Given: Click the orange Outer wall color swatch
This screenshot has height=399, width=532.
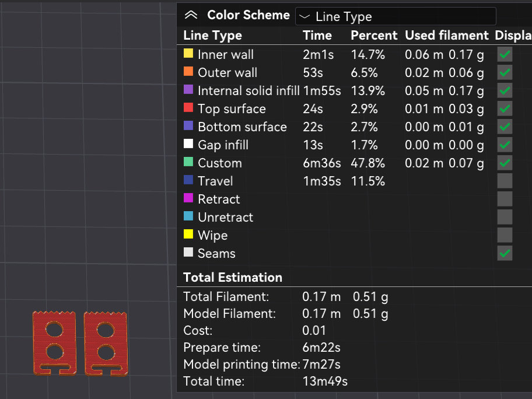Looking at the screenshot, I should click(x=188, y=71).
